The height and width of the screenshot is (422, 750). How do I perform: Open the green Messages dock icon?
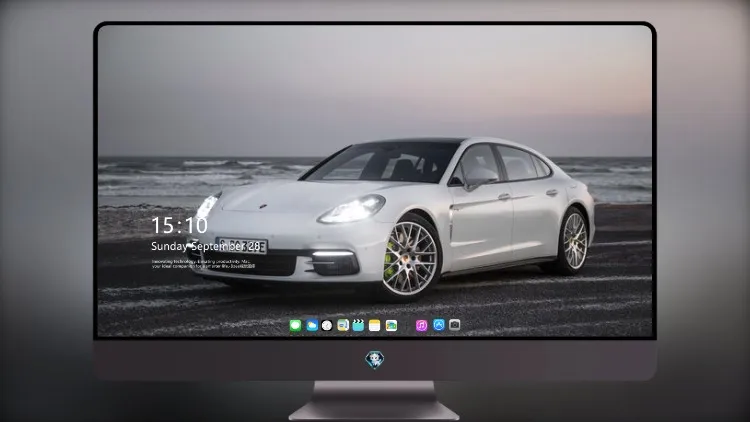[296, 326]
